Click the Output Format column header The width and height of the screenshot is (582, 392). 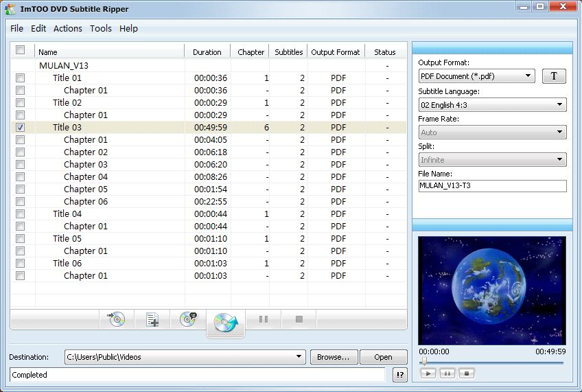coord(336,52)
